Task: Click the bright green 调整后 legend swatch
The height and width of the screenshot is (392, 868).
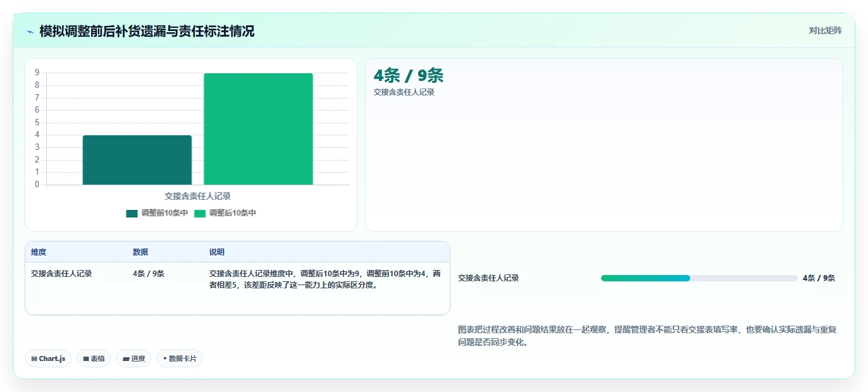Action: (x=200, y=213)
